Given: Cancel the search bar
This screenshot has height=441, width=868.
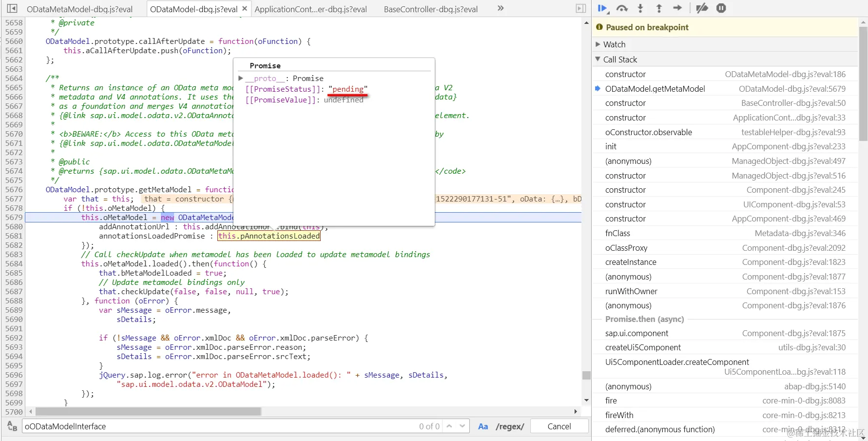Looking at the screenshot, I should pyautogui.click(x=559, y=426).
